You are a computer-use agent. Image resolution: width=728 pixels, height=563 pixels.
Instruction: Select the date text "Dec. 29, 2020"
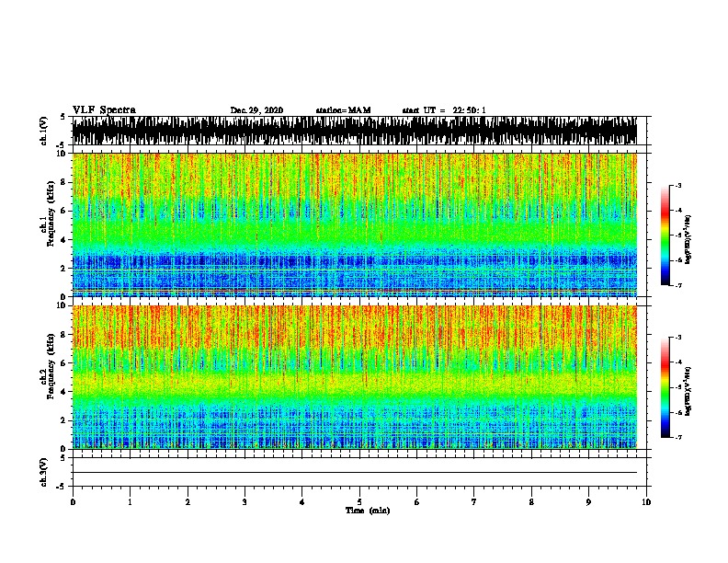click(x=256, y=110)
